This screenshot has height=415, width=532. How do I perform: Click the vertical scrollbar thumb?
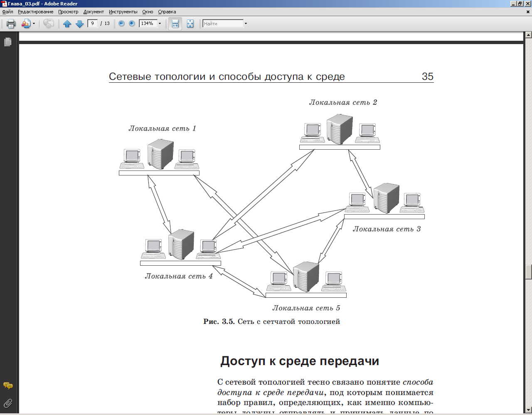point(528,272)
